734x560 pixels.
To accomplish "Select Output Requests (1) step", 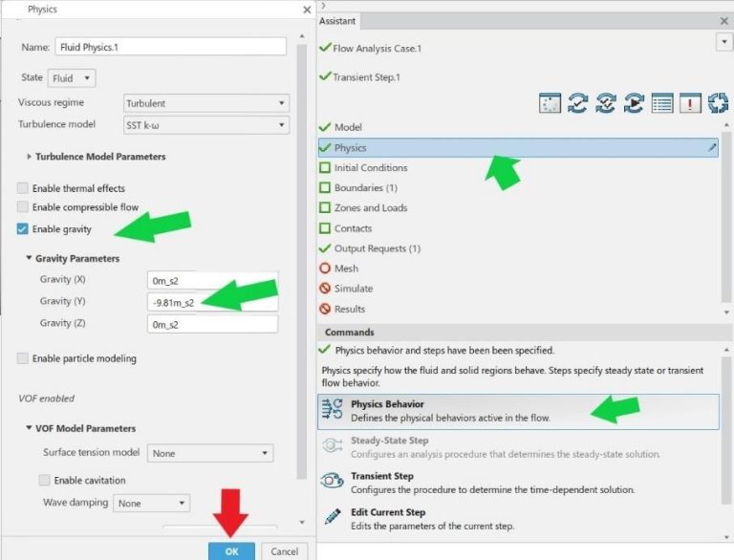I will click(378, 248).
